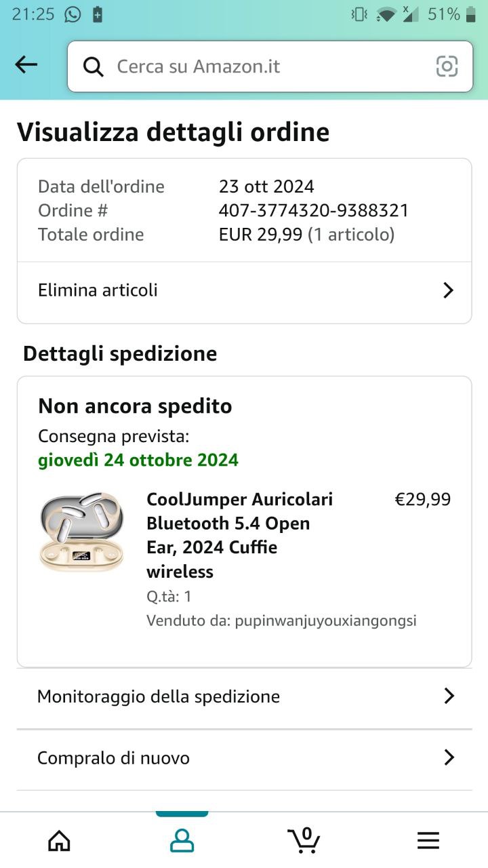Expand Monitoraggio della spedizione chevron

point(449,696)
